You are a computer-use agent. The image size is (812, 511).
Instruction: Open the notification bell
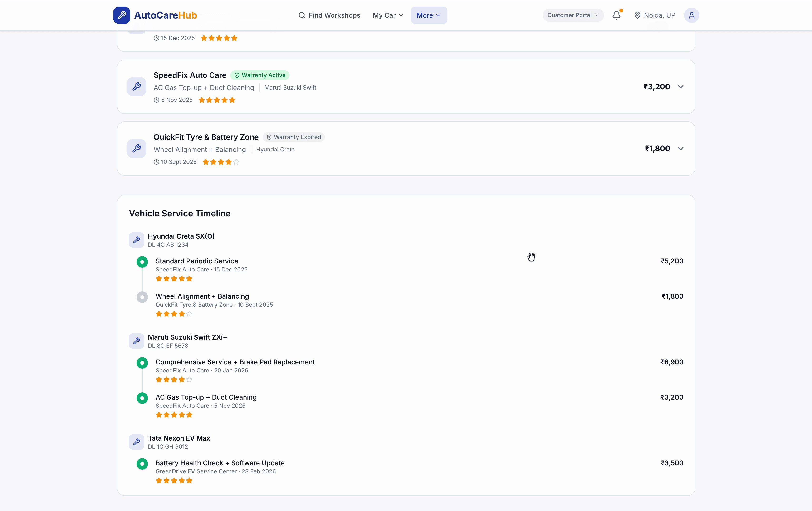(x=616, y=15)
